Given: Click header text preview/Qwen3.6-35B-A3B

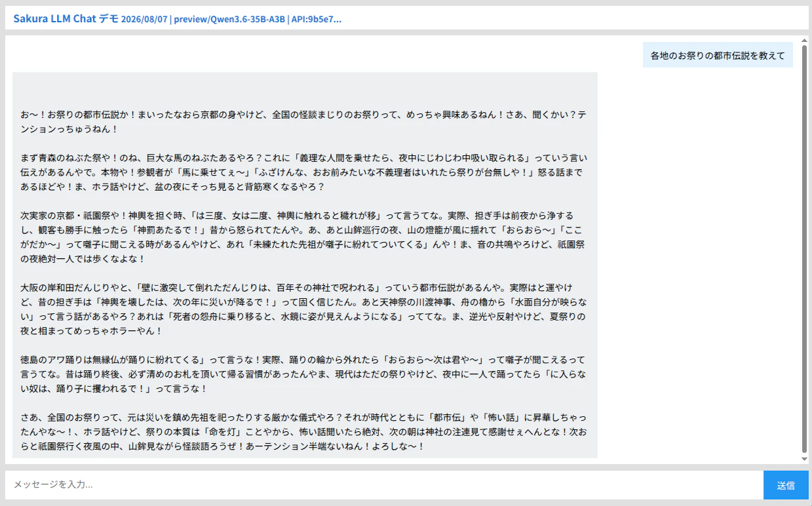Looking at the screenshot, I should point(229,19).
